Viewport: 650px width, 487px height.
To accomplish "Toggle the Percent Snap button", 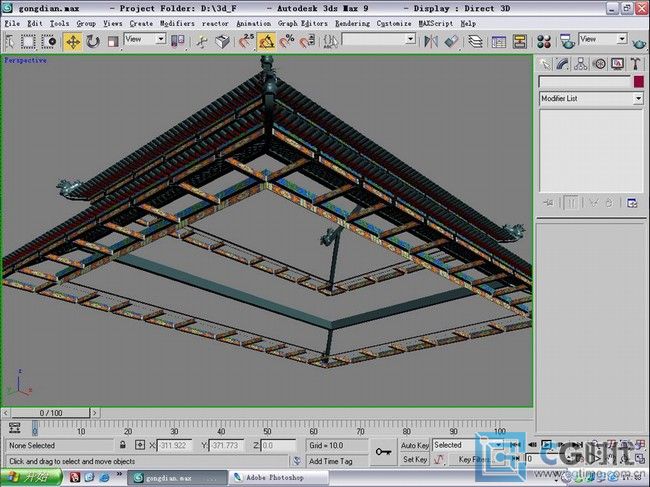I will (x=286, y=41).
